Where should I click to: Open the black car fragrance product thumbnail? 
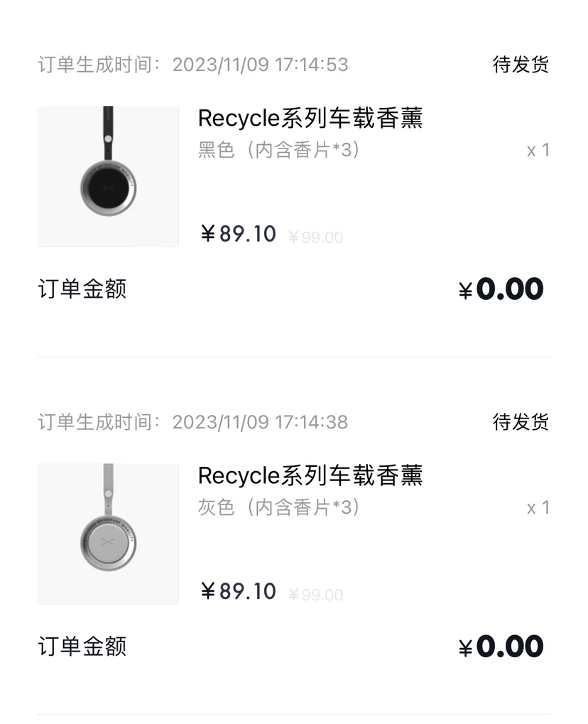click(108, 176)
